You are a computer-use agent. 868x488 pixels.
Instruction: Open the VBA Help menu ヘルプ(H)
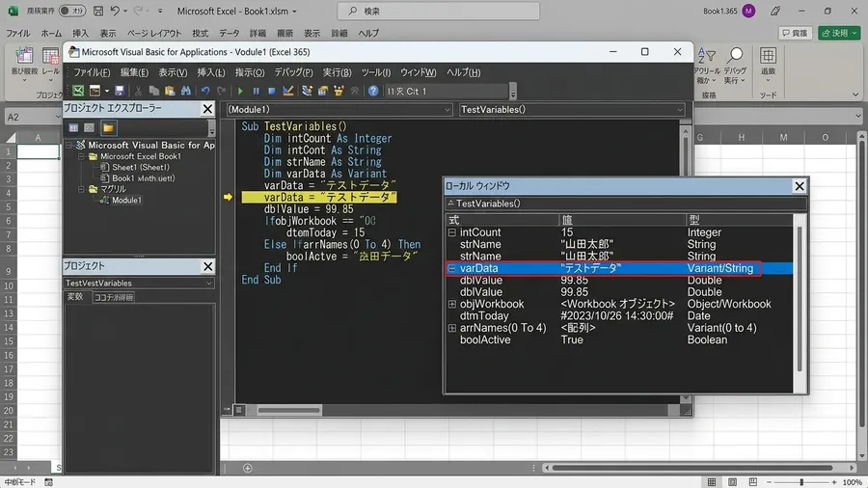pos(463,72)
